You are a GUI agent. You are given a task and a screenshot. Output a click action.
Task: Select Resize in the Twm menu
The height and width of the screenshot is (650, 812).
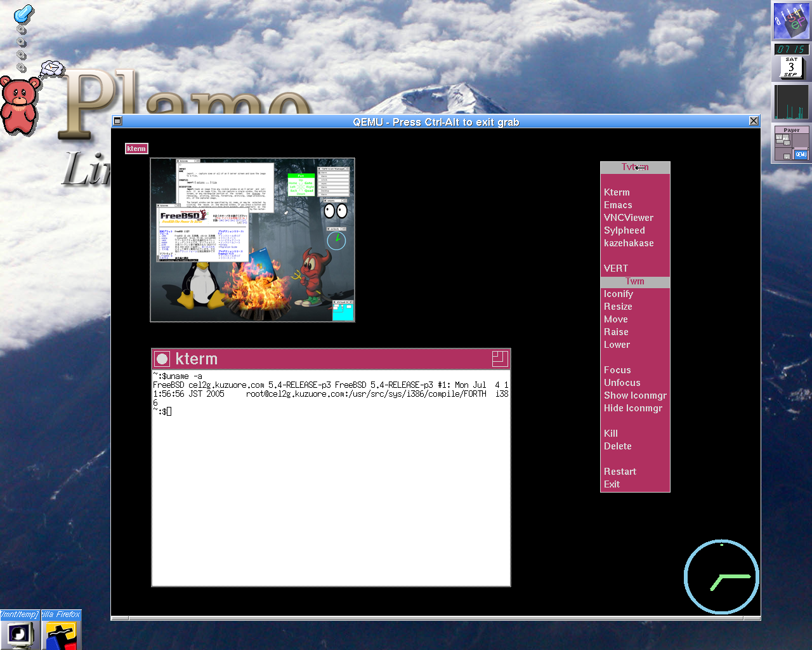tap(635, 307)
